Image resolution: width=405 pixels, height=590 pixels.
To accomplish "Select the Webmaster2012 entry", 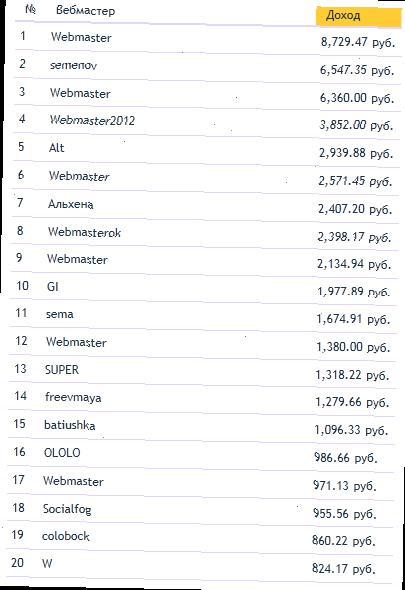I will 92,120.
